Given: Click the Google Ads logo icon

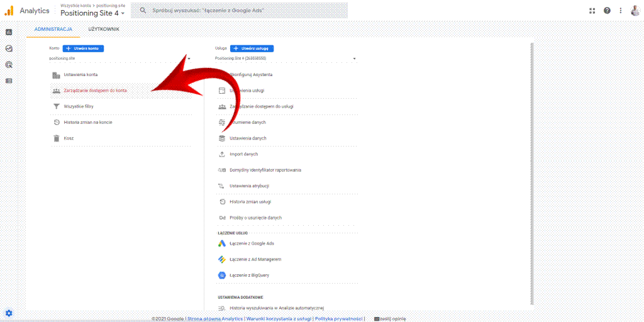Looking at the screenshot, I should (222, 243).
